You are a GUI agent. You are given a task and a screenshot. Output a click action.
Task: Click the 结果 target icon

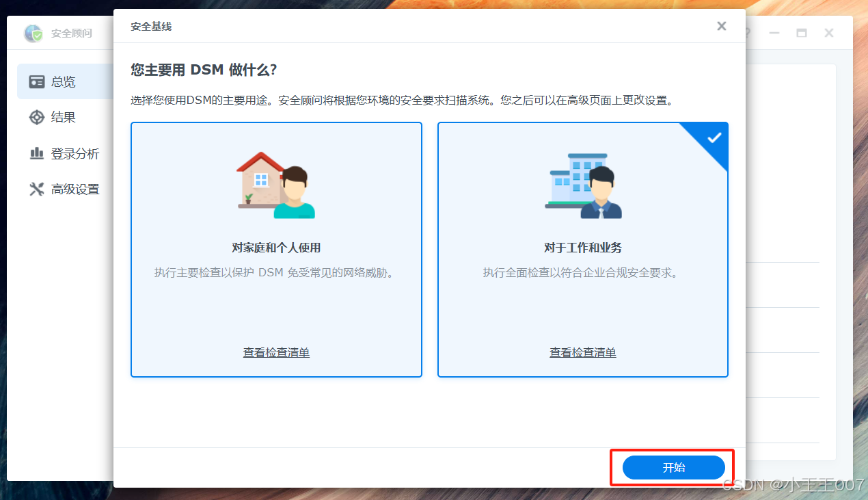pos(37,118)
